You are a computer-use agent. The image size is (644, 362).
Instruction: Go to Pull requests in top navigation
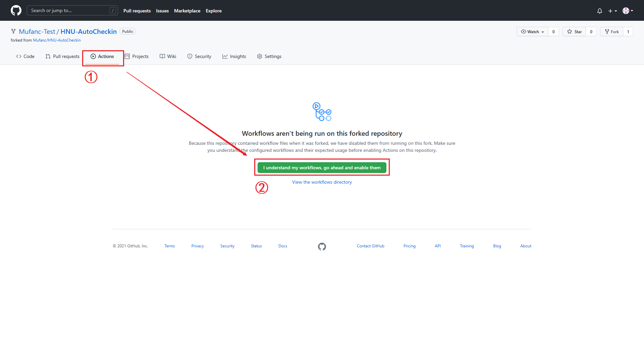point(137,11)
